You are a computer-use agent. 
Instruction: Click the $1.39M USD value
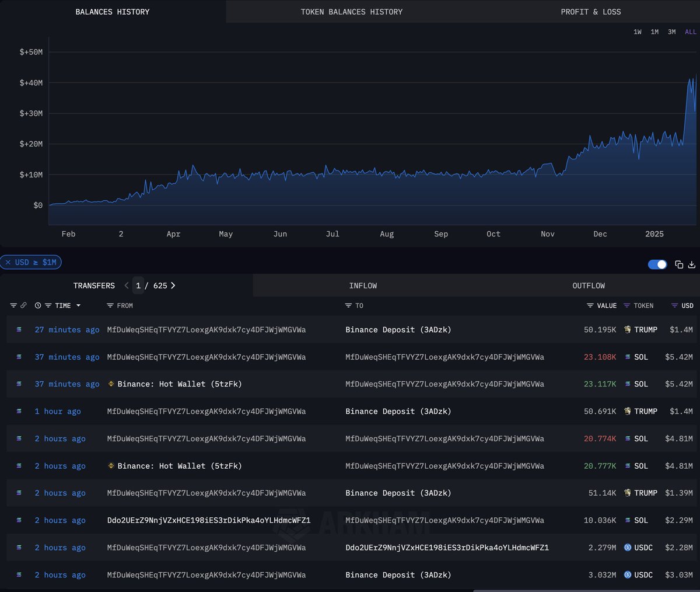[x=679, y=493]
